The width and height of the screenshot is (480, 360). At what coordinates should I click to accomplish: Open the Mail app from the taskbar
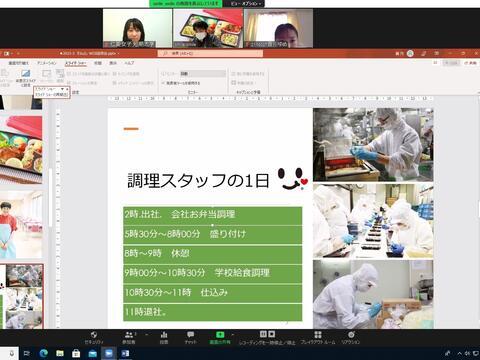tap(93, 353)
